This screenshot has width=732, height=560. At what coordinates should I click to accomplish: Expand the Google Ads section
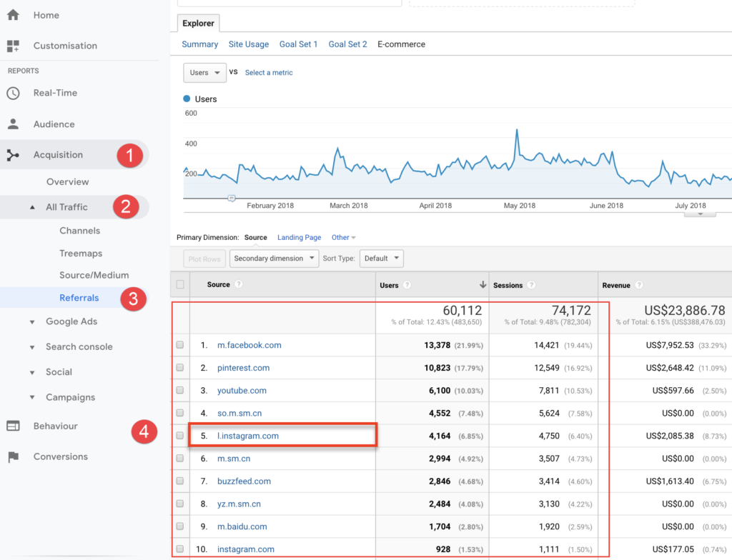tap(32, 322)
